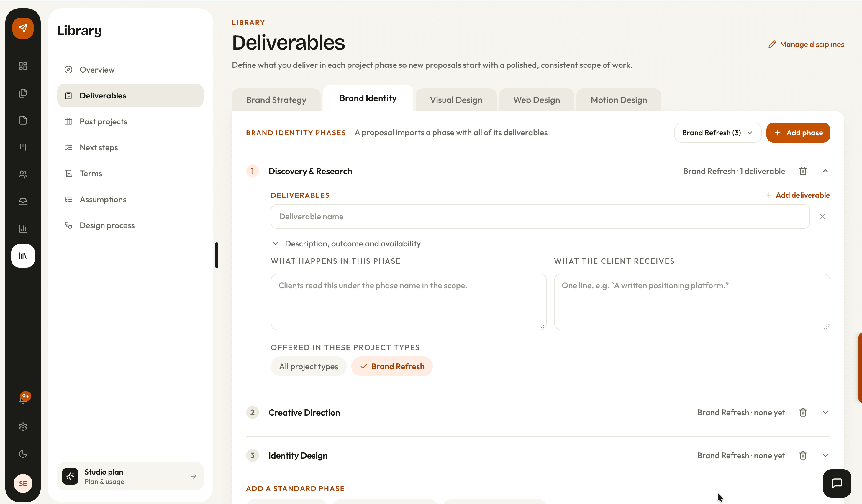Delete the Discovery & Research phase with its trash icon
The height and width of the screenshot is (504, 862).
(x=803, y=171)
